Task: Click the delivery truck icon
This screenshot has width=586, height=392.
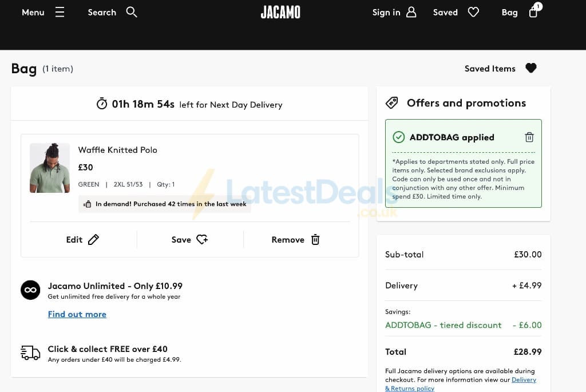Action: pyautogui.click(x=30, y=353)
